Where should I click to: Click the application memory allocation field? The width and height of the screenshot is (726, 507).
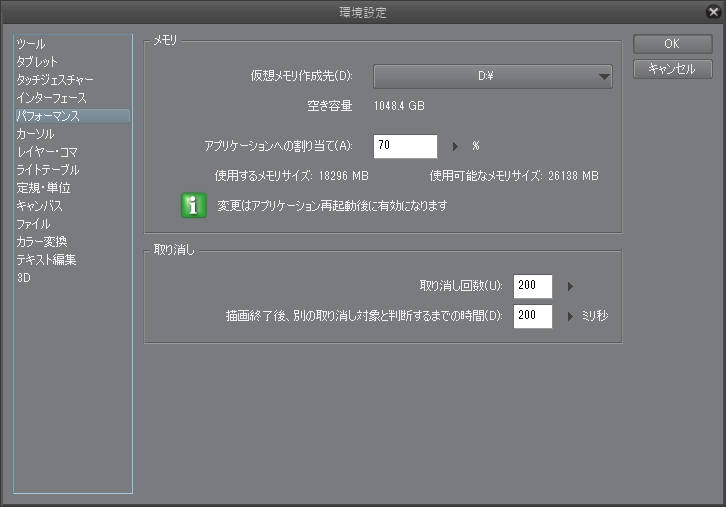(405, 146)
